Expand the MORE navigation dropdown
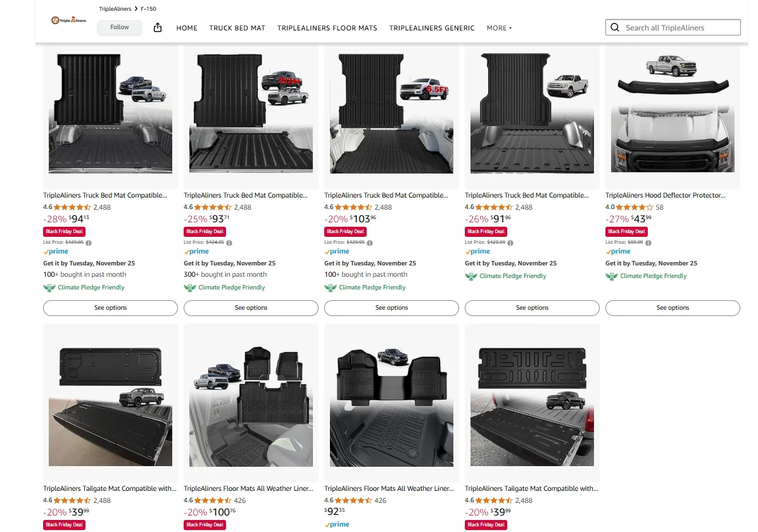Screen dimensions: 758x532 [499, 28]
